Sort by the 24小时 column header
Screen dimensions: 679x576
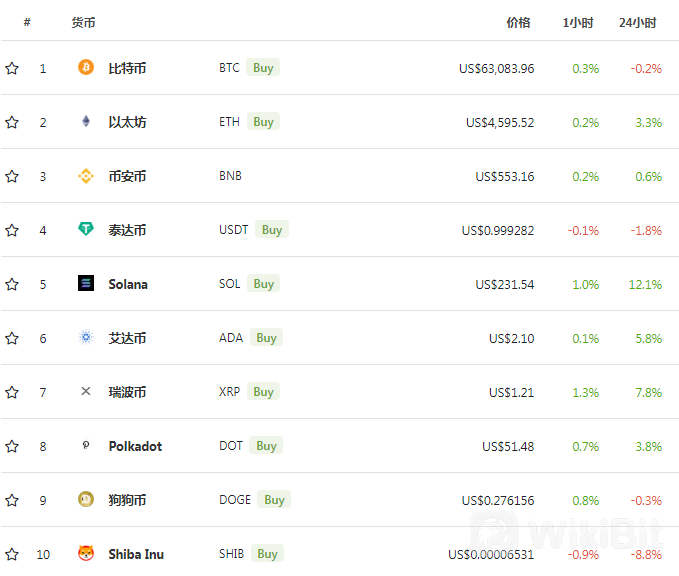637,23
